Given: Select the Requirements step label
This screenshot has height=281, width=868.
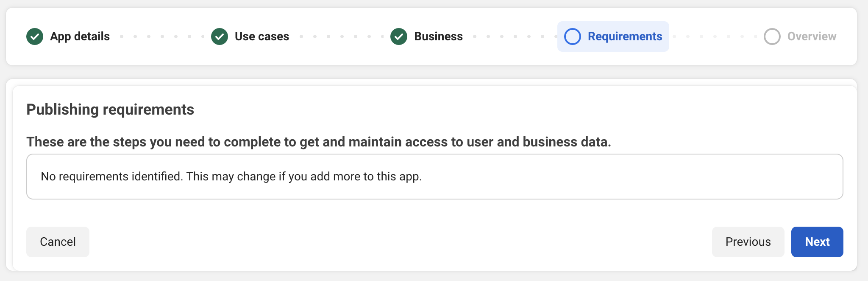Looking at the screenshot, I should tap(625, 37).
